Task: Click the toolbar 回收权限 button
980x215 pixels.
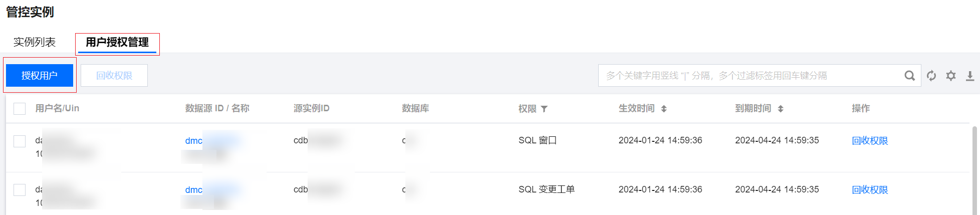Action: [114, 76]
